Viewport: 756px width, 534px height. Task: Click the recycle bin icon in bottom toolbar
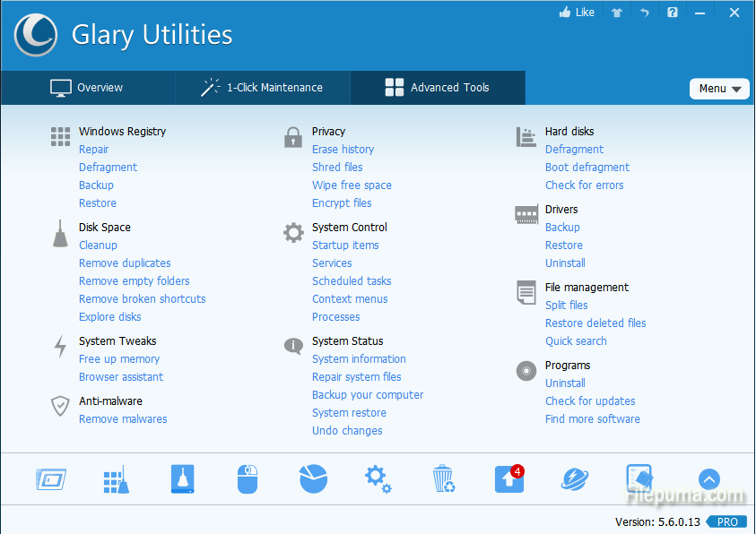click(x=443, y=479)
